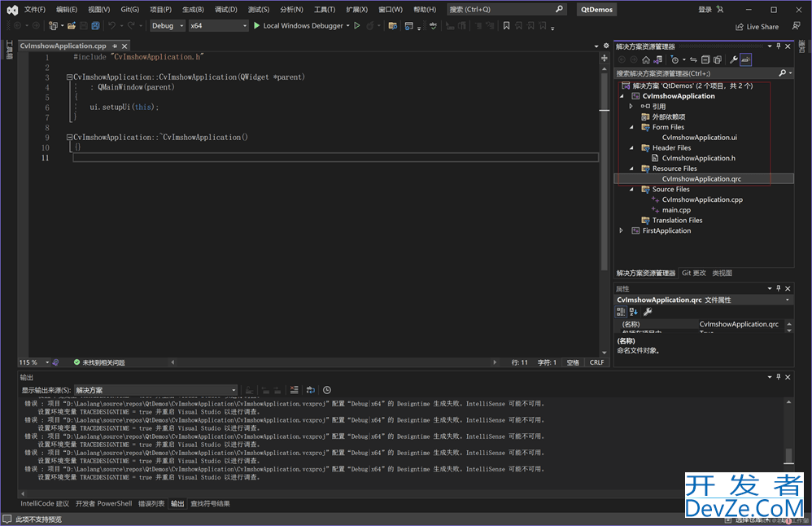Click Sync with Active Document arrows icon

[693, 59]
